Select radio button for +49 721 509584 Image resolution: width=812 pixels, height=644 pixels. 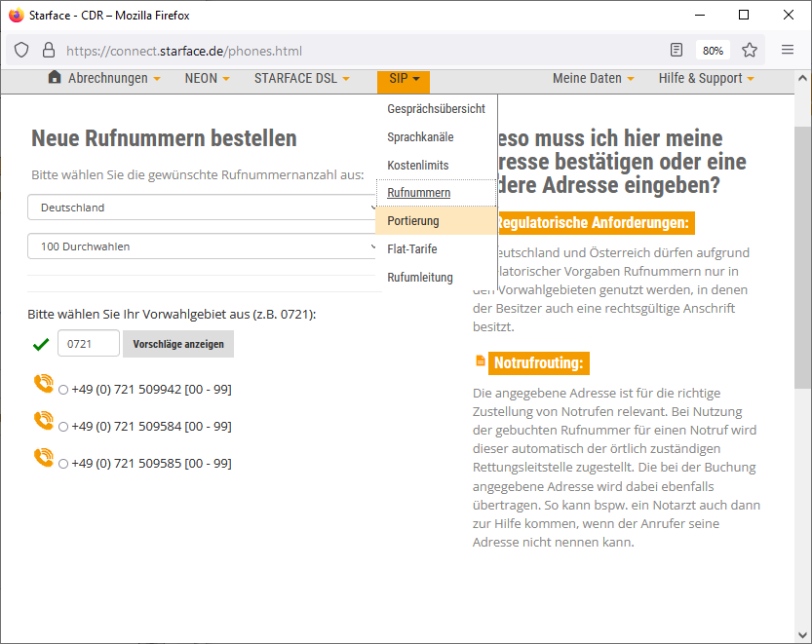point(63,427)
